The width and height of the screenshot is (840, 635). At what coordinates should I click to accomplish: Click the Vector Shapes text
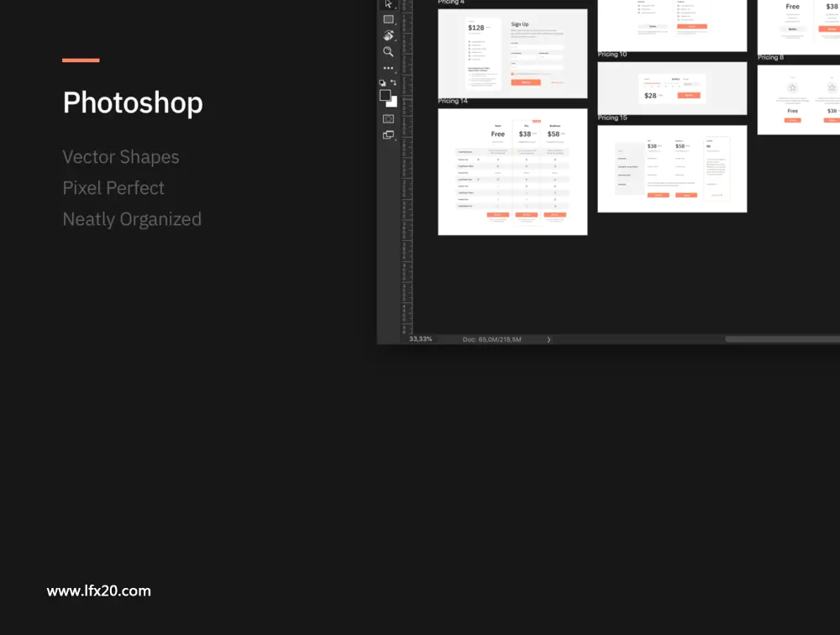point(120,157)
